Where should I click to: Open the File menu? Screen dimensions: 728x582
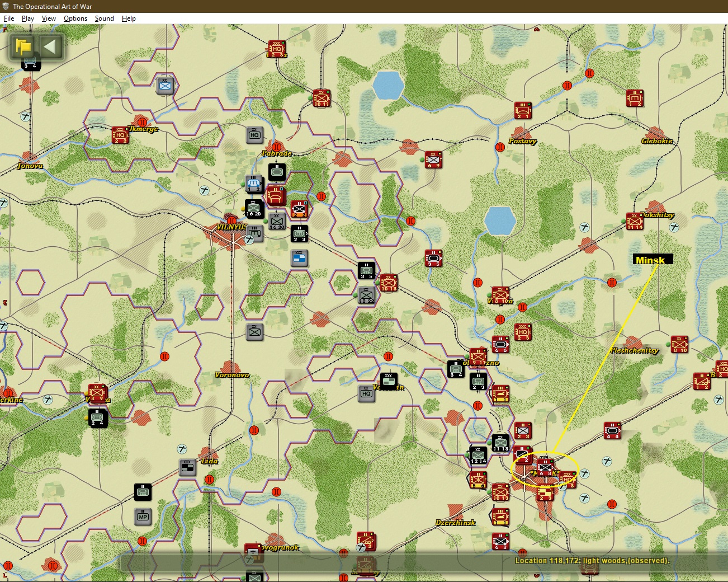[9, 18]
